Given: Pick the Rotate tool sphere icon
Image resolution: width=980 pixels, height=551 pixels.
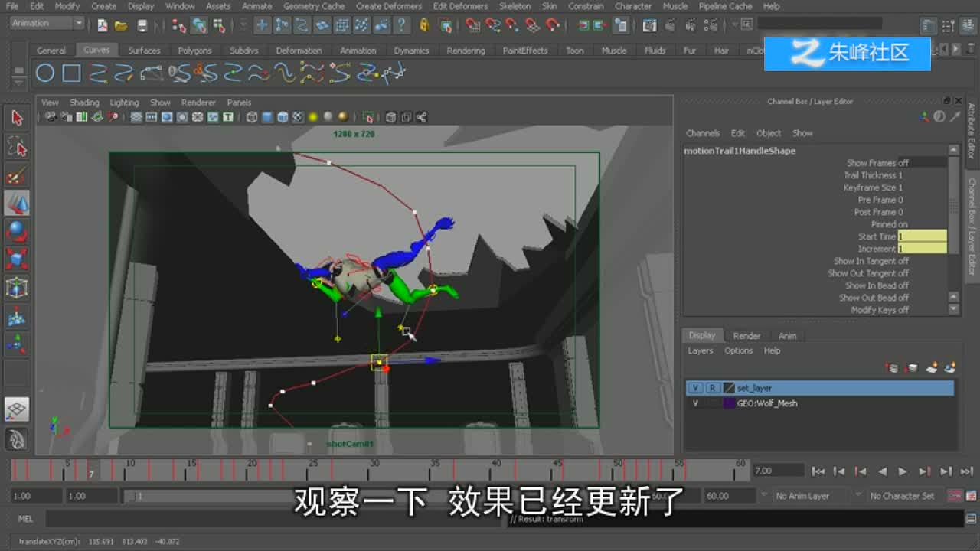Looking at the screenshot, I should 17,231.
